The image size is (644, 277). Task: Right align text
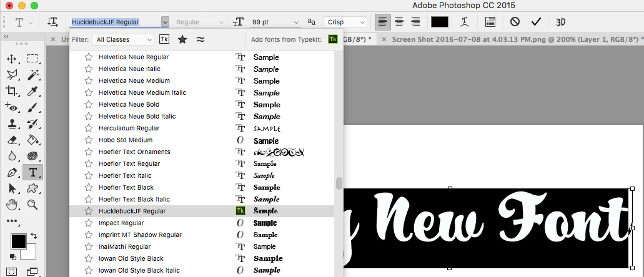(x=415, y=22)
